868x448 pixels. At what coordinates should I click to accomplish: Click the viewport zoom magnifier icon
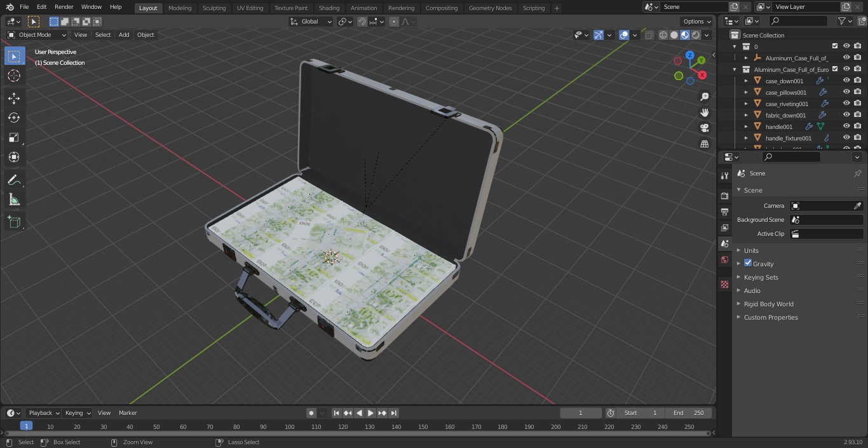pos(705,97)
